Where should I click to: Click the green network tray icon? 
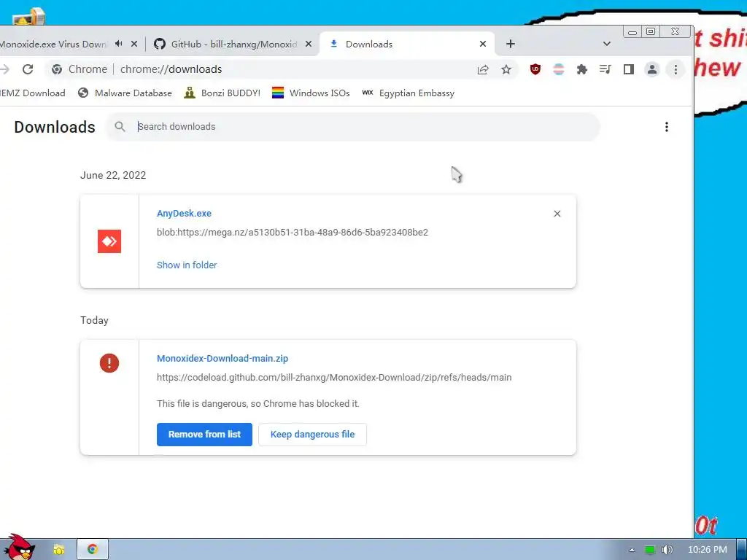(x=650, y=550)
